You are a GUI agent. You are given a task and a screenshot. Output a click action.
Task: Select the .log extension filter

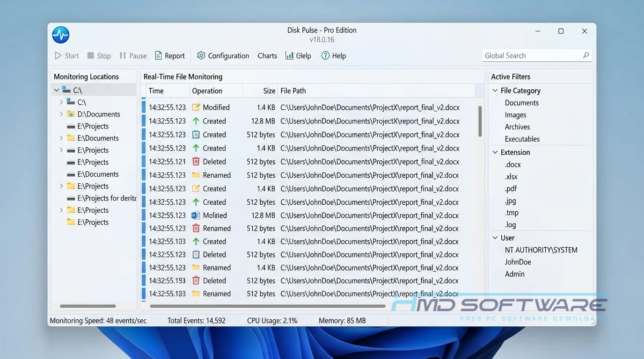coord(510,225)
